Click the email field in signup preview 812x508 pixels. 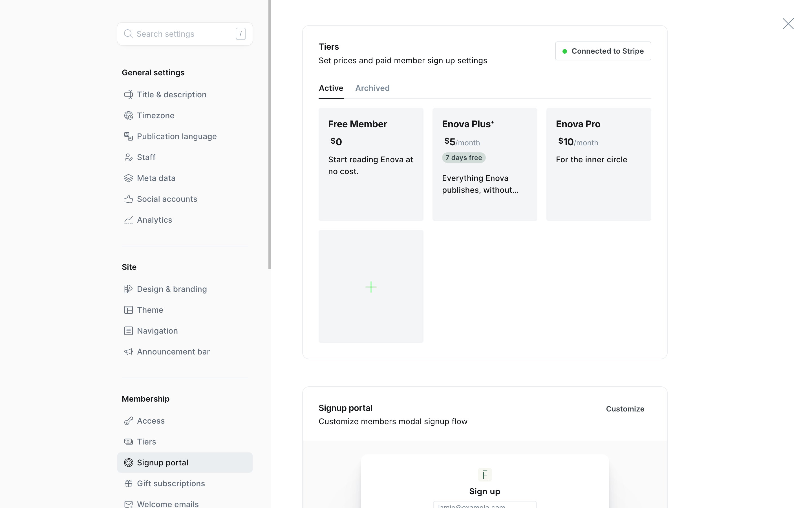(484, 505)
